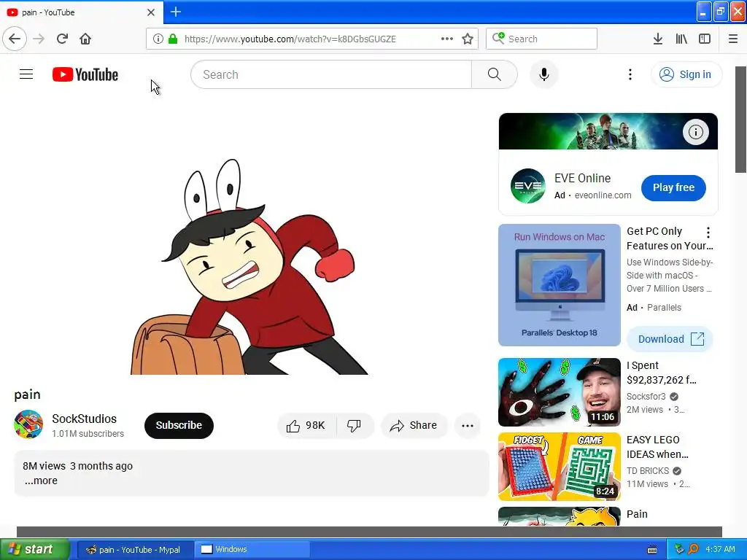Open options menu for Parallels ad
747x560 pixels.
pyautogui.click(x=708, y=233)
